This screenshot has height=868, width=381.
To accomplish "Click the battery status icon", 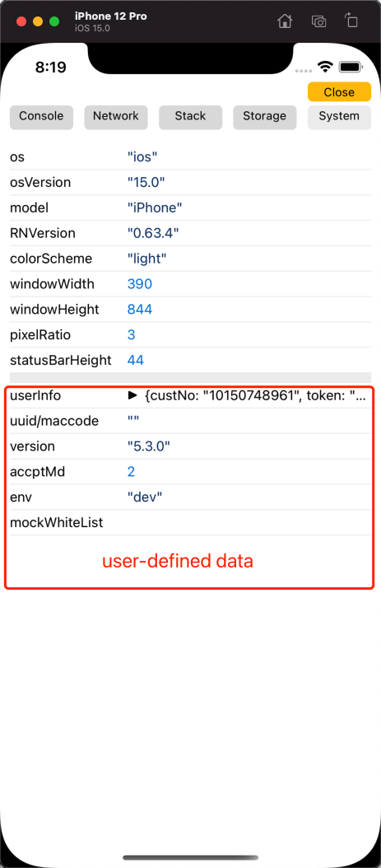I will (x=351, y=67).
